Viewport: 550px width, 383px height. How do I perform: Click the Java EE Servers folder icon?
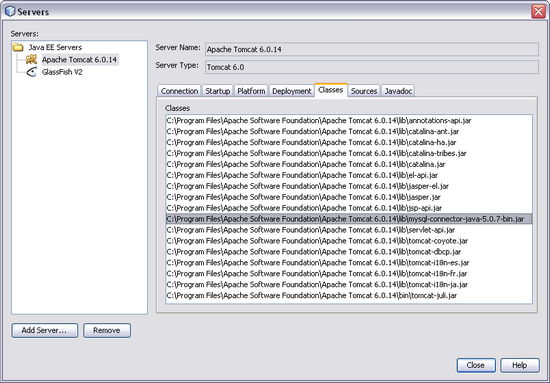coord(18,47)
